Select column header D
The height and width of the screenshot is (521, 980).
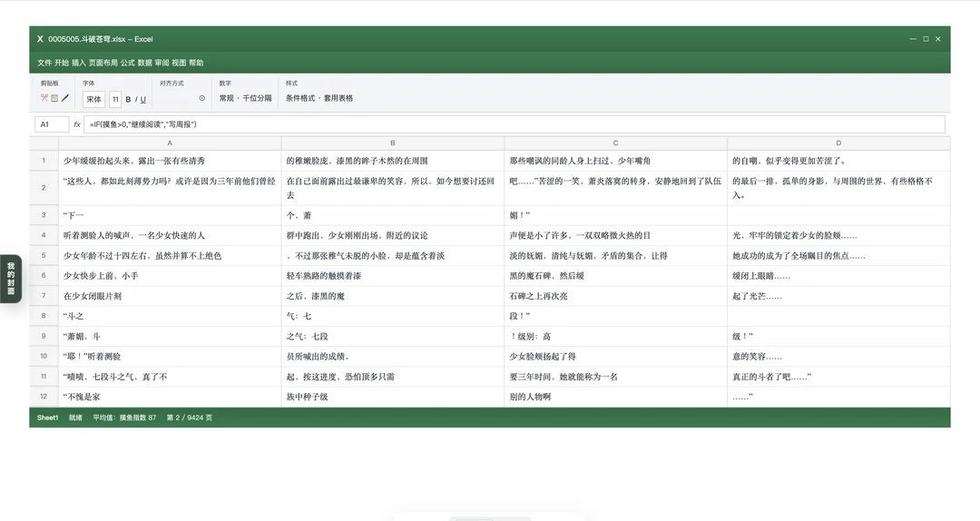[838, 143]
